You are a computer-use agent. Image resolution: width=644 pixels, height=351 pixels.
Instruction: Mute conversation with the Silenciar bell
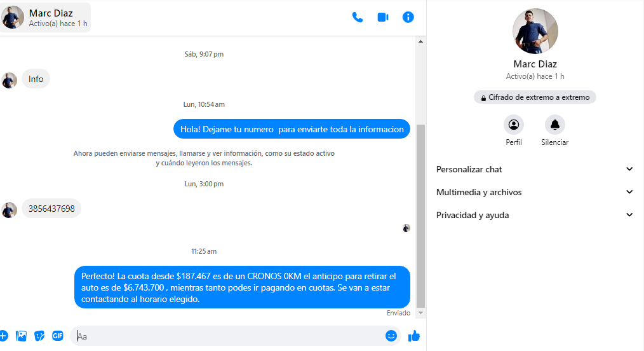tap(554, 125)
